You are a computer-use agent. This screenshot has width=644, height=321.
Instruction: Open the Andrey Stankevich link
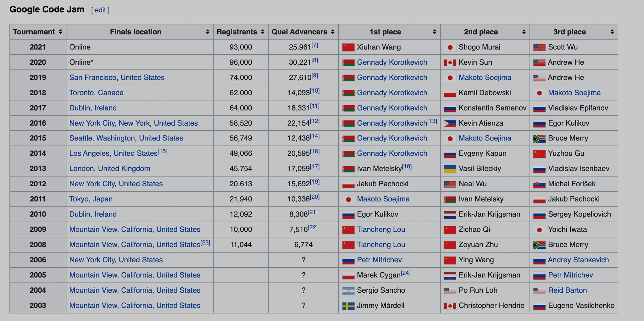578,260
